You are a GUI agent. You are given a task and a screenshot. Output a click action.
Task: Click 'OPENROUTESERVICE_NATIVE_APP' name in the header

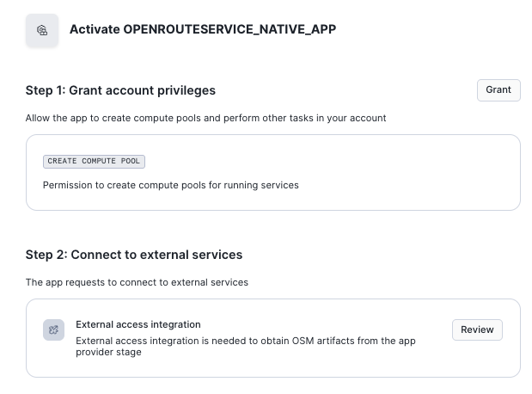pyautogui.click(x=229, y=29)
